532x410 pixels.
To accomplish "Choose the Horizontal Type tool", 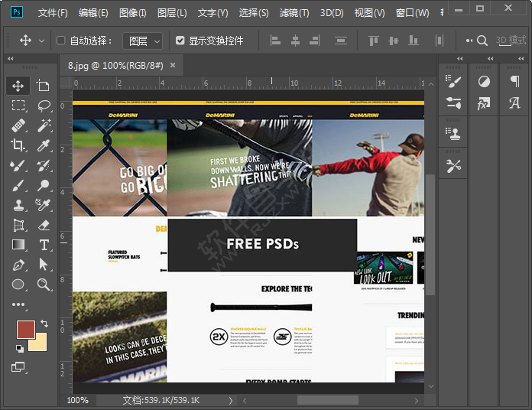I will pos(44,245).
